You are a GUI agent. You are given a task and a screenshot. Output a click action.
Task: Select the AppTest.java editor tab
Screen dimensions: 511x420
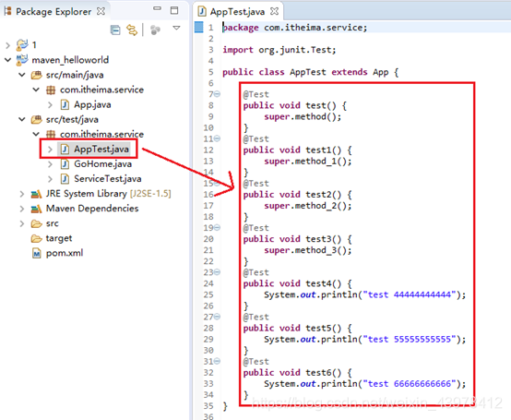pos(237,12)
